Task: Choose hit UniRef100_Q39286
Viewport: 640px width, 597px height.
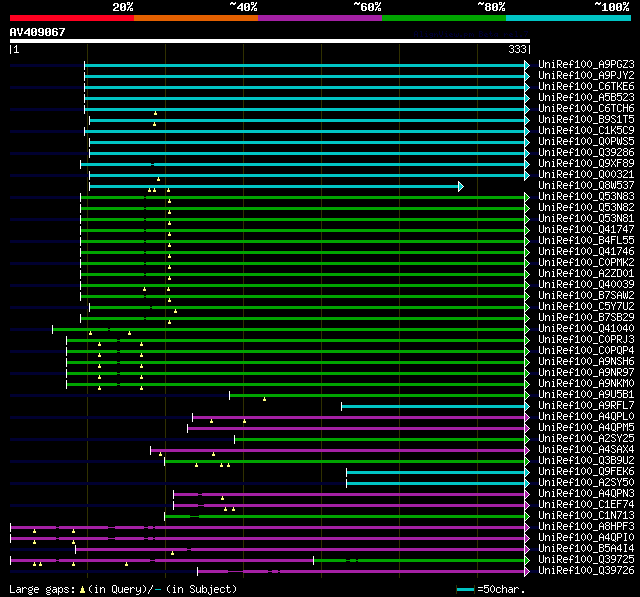Action: tap(586, 153)
